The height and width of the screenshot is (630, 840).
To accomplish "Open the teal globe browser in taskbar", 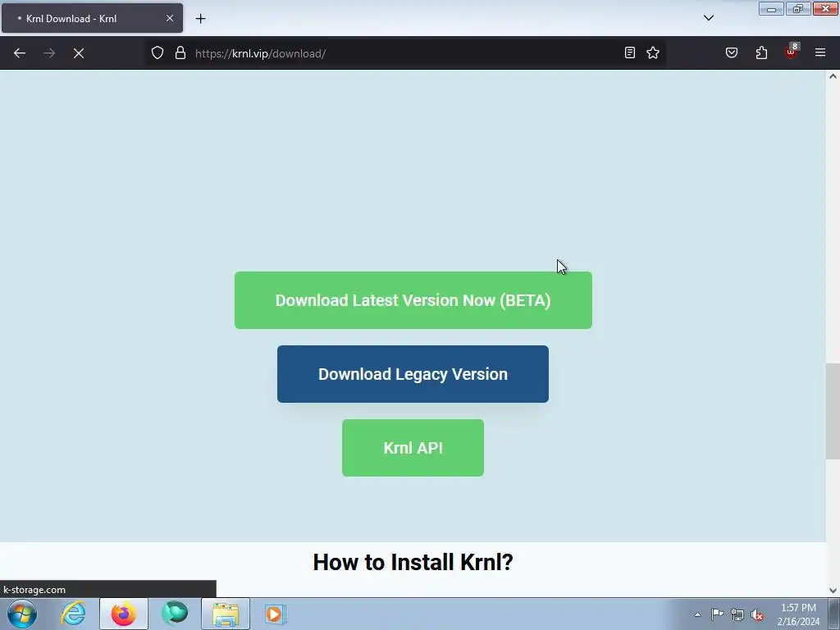I will (x=175, y=614).
